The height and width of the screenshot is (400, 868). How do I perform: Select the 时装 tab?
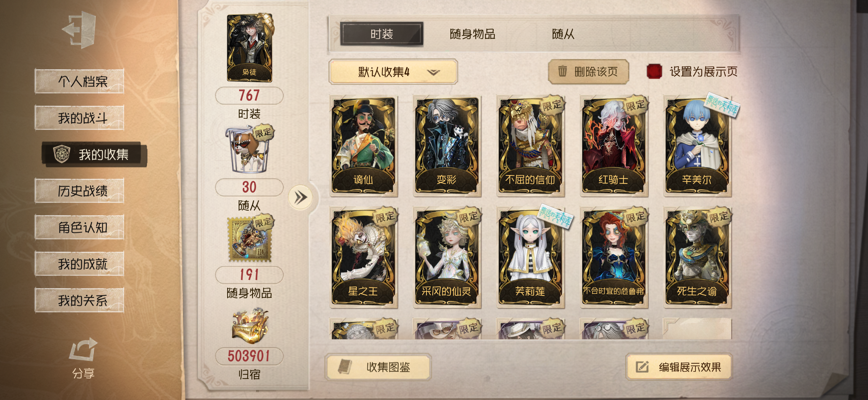[x=381, y=34]
